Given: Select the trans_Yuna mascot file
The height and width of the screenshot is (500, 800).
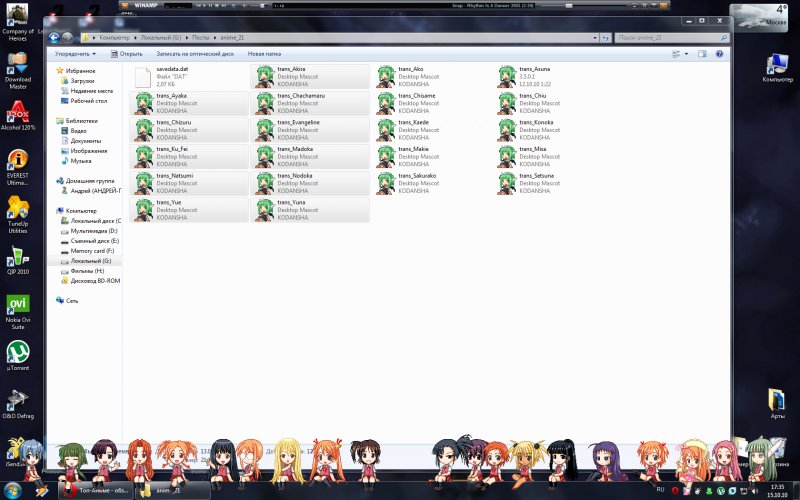Looking at the screenshot, I should pyautogui.click(x=310, y=210).
